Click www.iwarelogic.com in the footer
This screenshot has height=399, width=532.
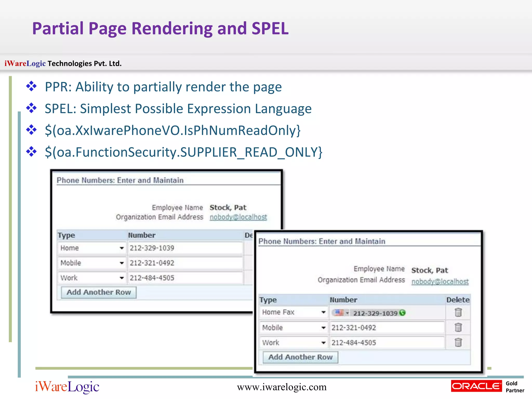pos(282,387)
